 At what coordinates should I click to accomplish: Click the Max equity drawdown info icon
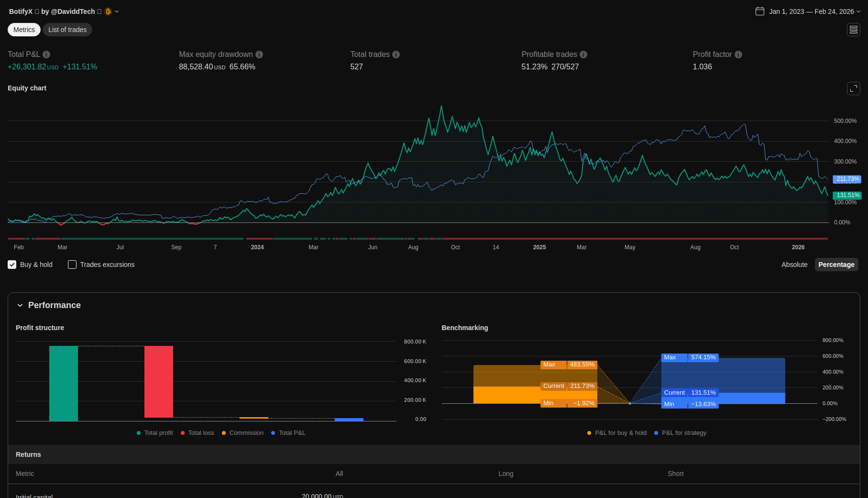[x=259, y=55]
